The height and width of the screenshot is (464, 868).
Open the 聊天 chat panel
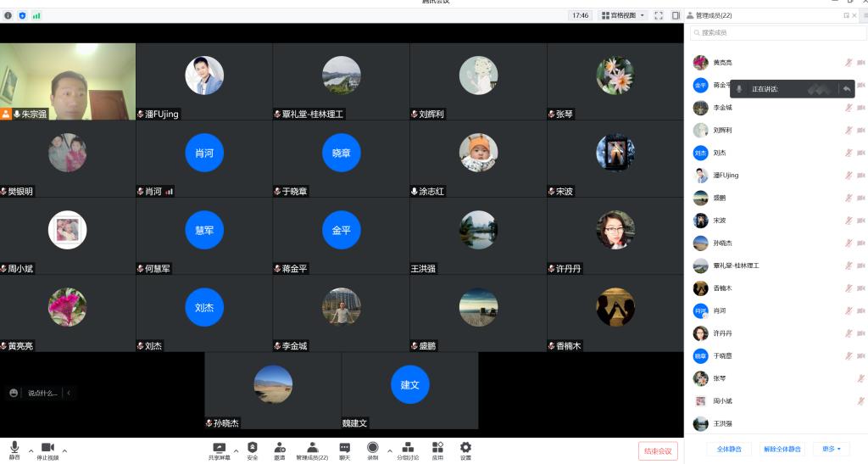tap(345, 450)
